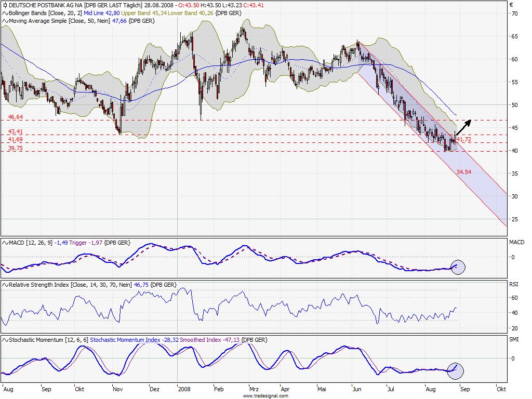
Task: Click the date 28.08.2008 in header
Action: tap(159, 5)
